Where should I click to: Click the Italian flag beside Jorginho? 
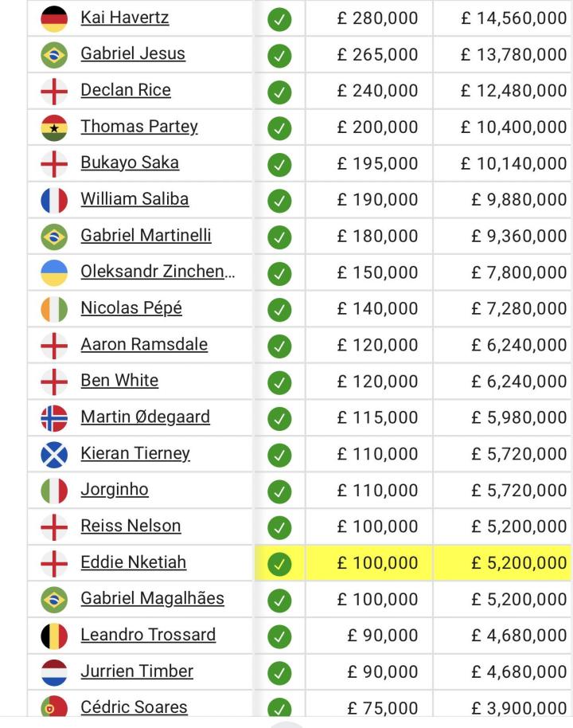click(x=54, y=490)
